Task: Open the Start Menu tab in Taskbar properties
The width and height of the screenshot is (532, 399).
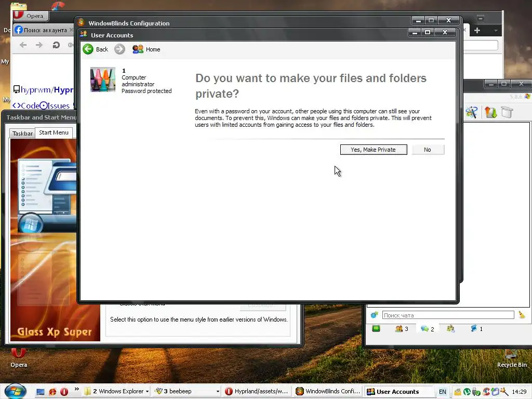Action: tap(54, 132)
